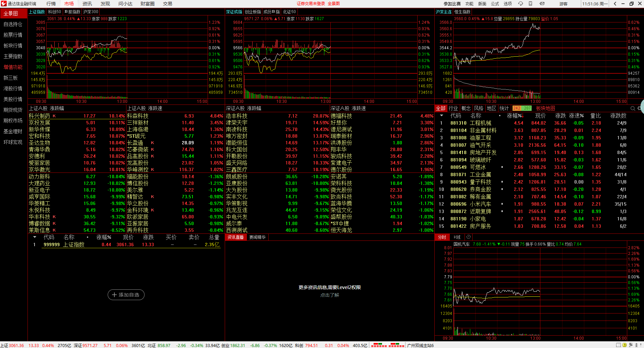Click the first red-green market indicator in status bar
Image resolution: width=644 pixels, height=348 pixels.
point(379,345)
